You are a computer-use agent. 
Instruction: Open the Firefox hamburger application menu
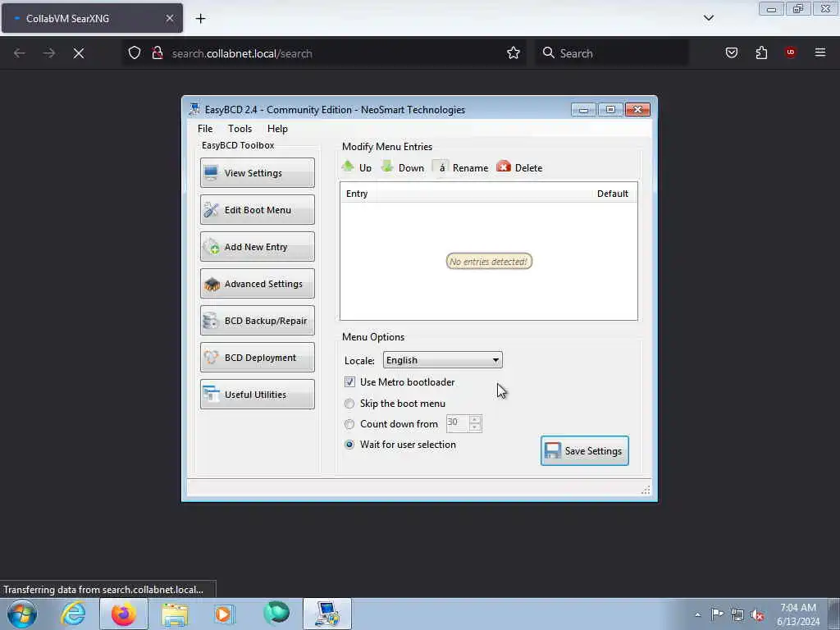click(820, 52)
